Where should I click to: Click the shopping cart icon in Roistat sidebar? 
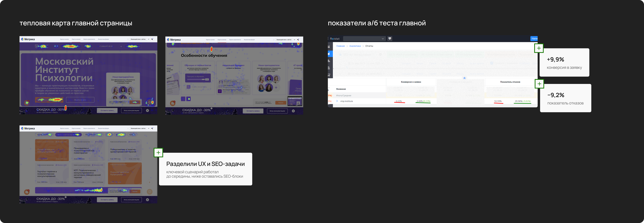(329, 75)
